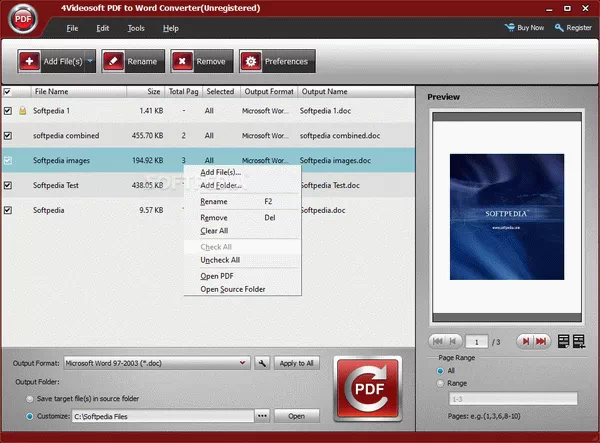Go to previous preview page
Viewport: 600px width, 443px height.
[x=453, y=341]
